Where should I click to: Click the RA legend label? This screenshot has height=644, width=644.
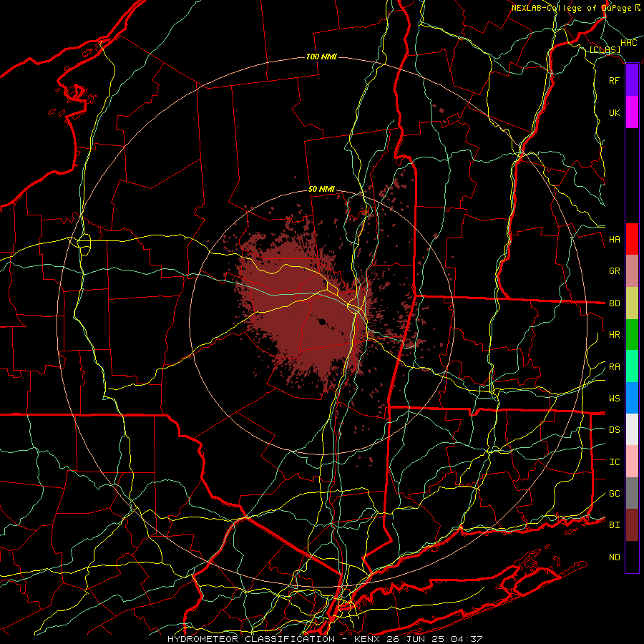(x=614, y=366)
